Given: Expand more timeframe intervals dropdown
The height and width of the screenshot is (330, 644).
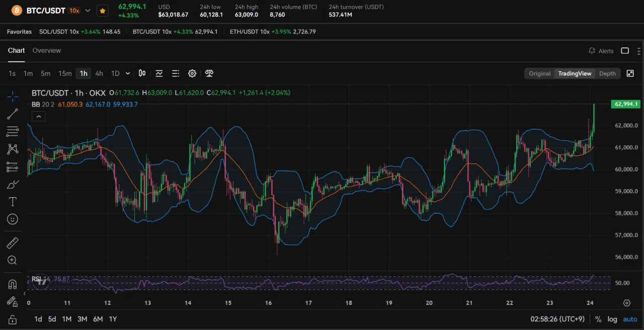Looking at the screenshot, I should [128, 73].
